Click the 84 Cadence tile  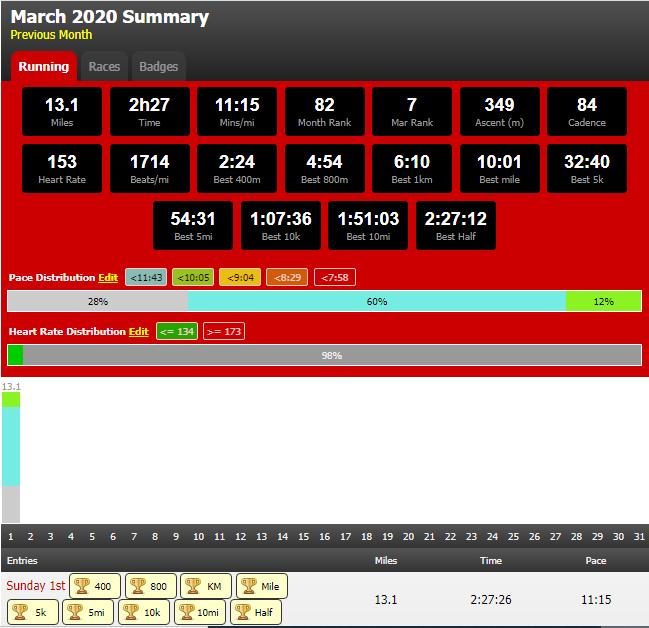click(x=587, y=111)
